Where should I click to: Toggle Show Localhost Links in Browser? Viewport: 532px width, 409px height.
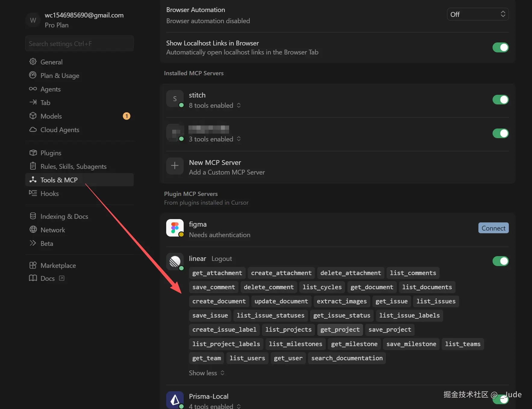(501, 48)
